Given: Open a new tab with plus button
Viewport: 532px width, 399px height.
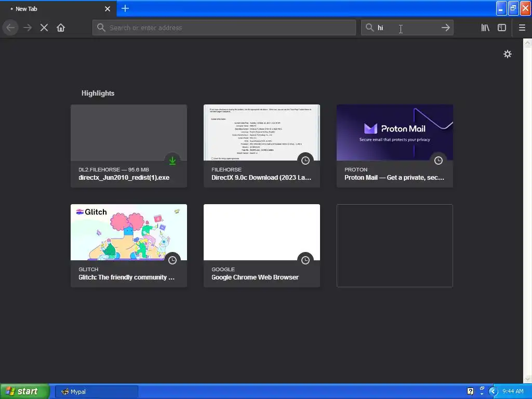Looking at the screenshot, I should pyautogui.click(x=125, y=8).
